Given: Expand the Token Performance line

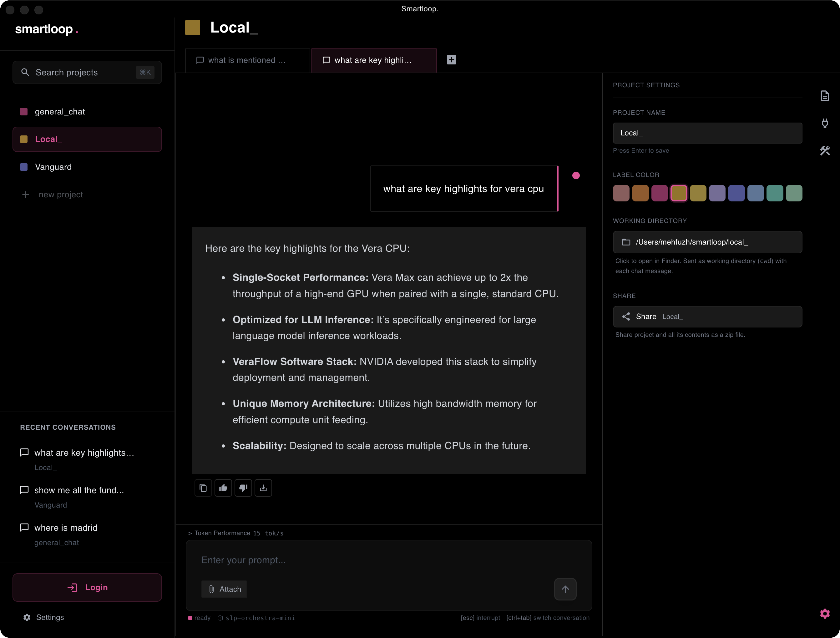Looking at the screenshot, I should [x=235, y=533].
